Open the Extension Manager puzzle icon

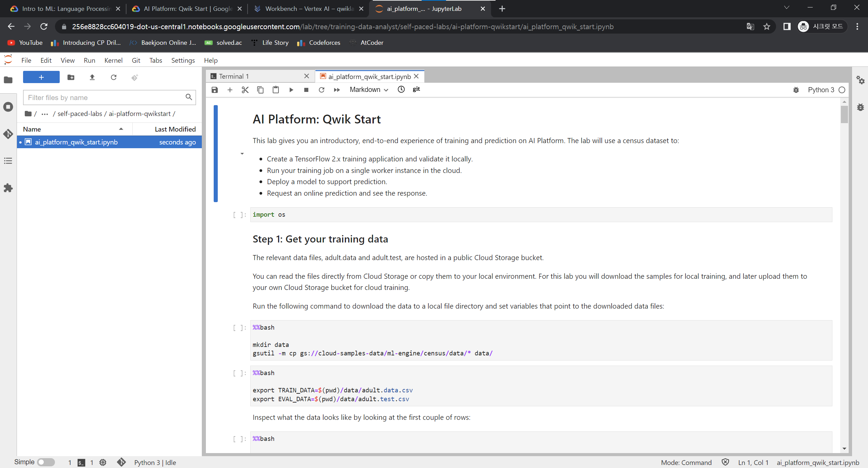8,188
